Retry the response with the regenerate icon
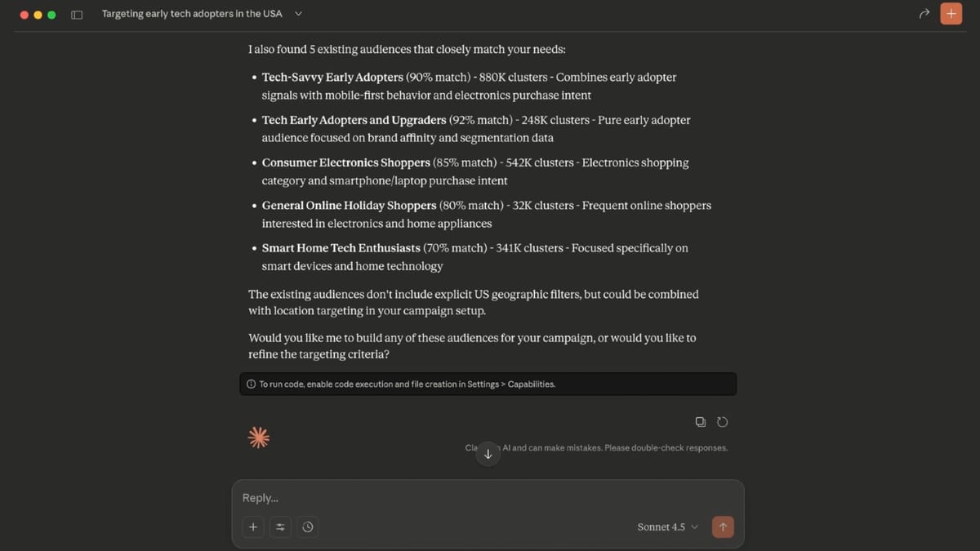The width and height of the screenshot is (980, 551). (722, 421)
